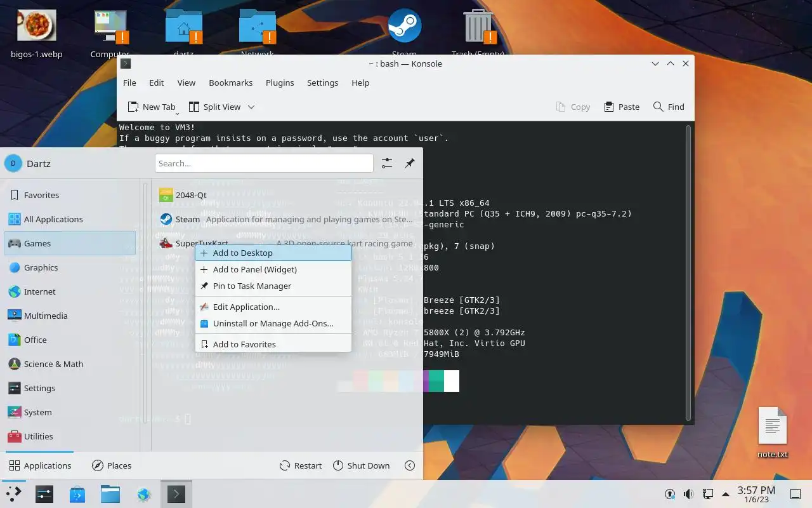
Task: Select System category in launcher
Action: point(70,412)
